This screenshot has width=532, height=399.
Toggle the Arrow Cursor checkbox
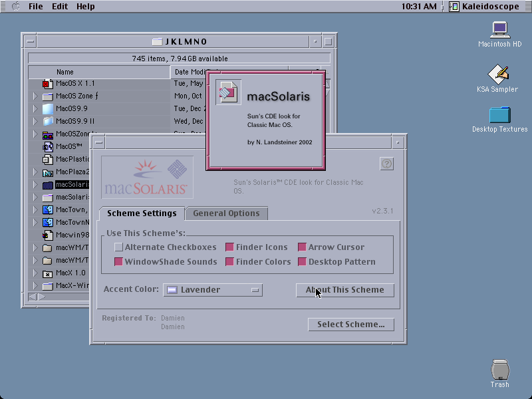(302, 247)
